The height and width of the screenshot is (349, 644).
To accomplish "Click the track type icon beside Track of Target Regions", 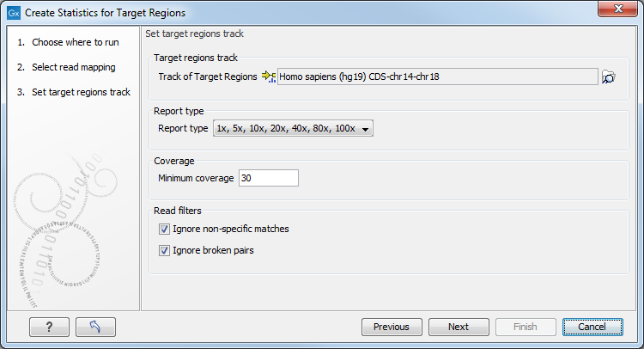I will click(269, 77).
